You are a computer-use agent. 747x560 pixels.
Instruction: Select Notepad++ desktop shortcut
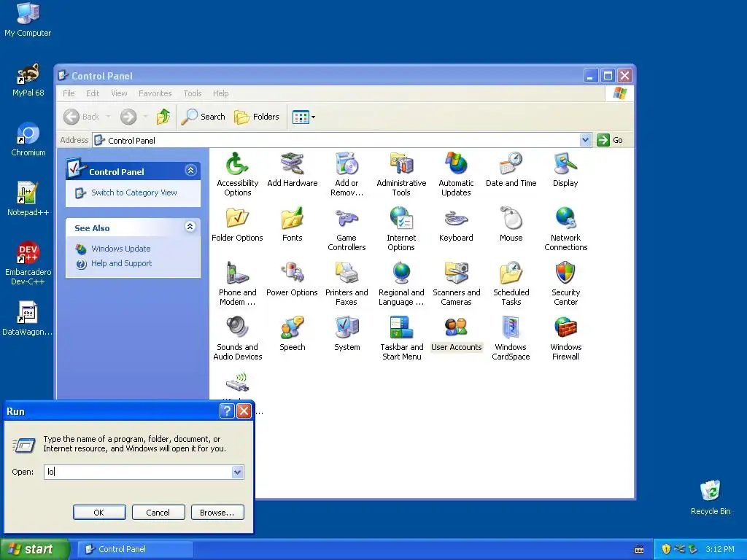pyautogui.click(x=28, y=199)
